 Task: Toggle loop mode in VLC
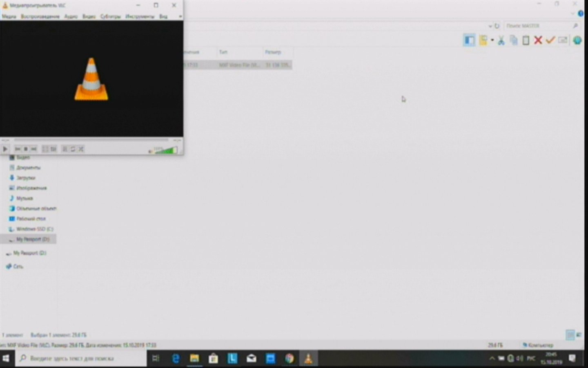(73, 149)
